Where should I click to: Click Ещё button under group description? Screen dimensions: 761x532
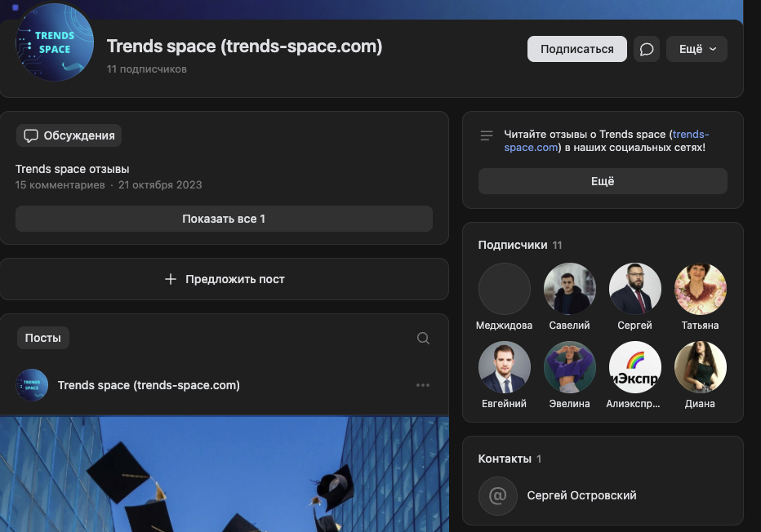pyautogui.click(x=603, y=181)
